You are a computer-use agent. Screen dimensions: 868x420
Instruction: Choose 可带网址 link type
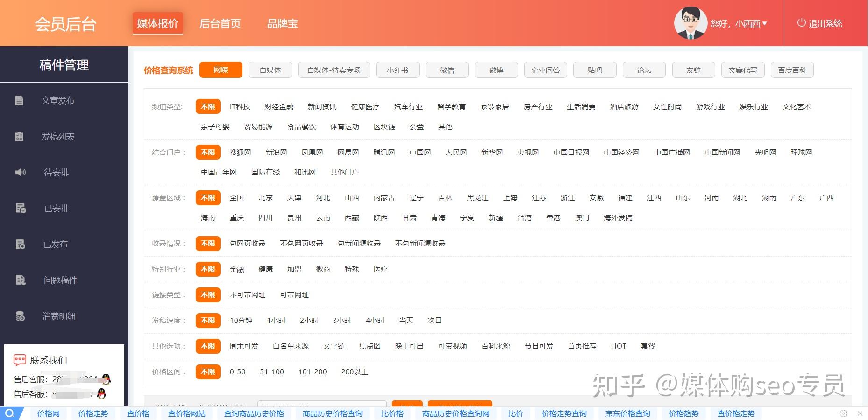point(294,294)
